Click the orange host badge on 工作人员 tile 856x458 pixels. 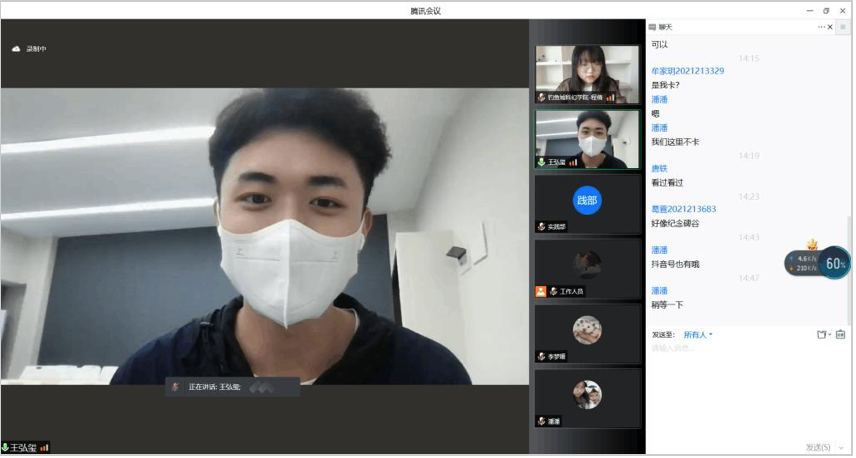(x=541, y=291)
